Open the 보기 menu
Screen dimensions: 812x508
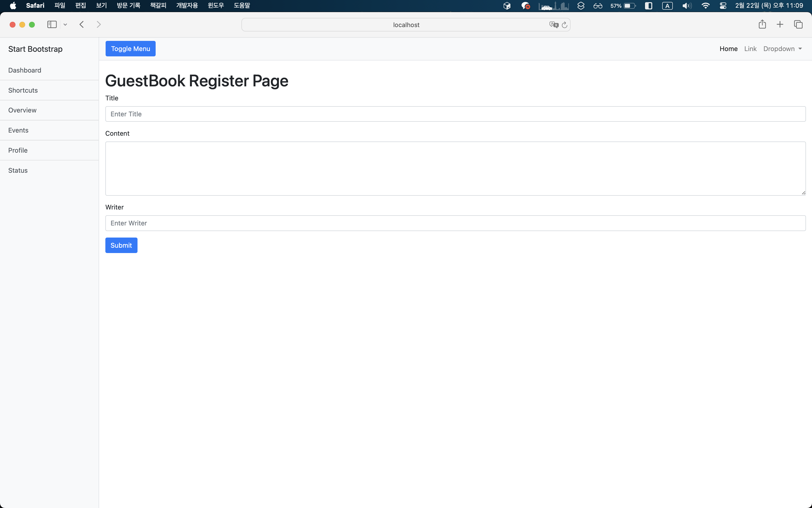pos(101,6)
